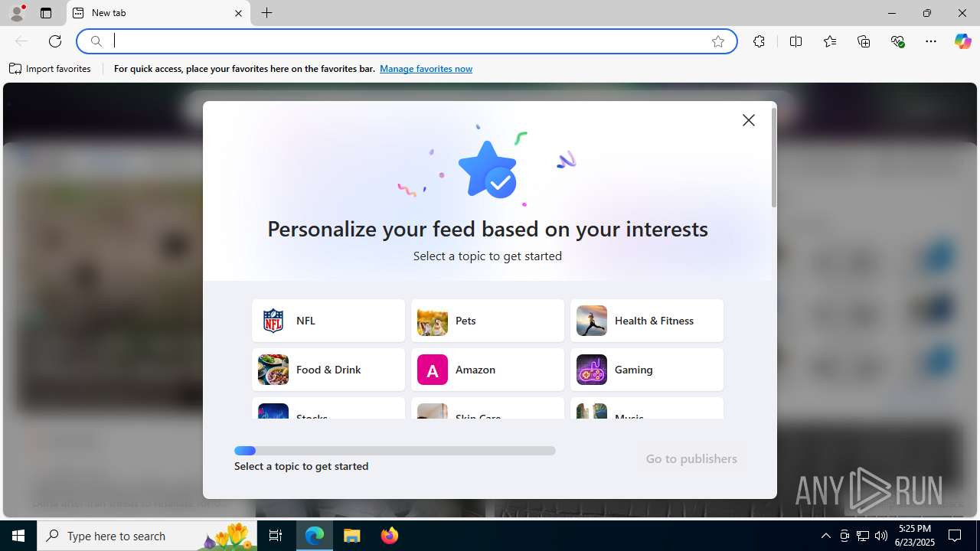980x551 pixels.
Task: Select the Amazon topic
Action: (x=488, y=370)
